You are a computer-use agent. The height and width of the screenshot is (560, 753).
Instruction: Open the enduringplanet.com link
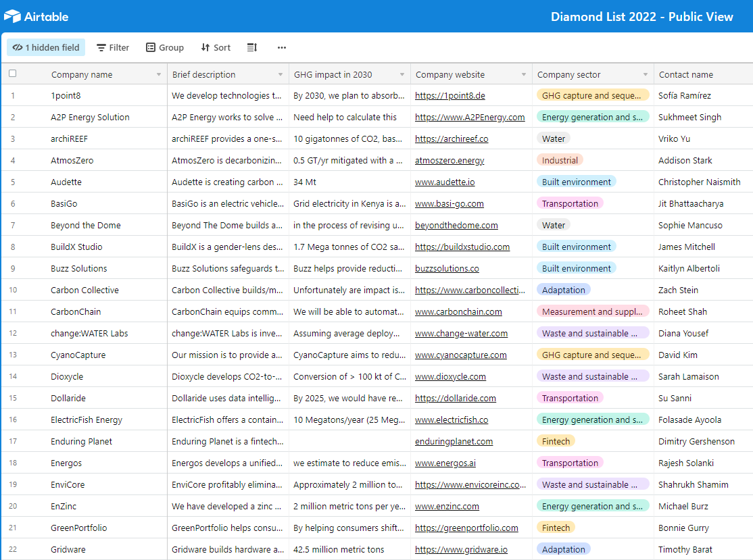click(454, 441)
